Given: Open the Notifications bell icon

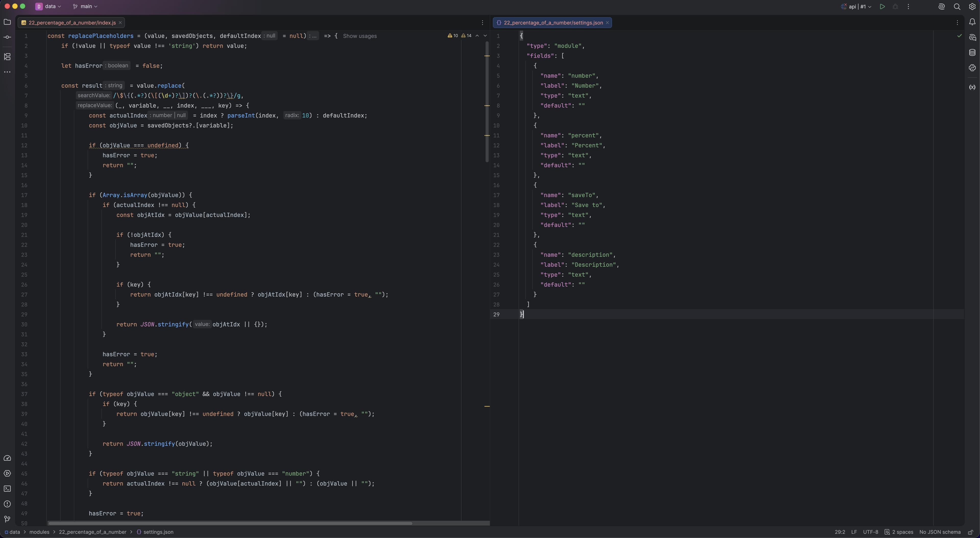Looking at the screenshot, I should pyautogui.click(x=972, y=22).
